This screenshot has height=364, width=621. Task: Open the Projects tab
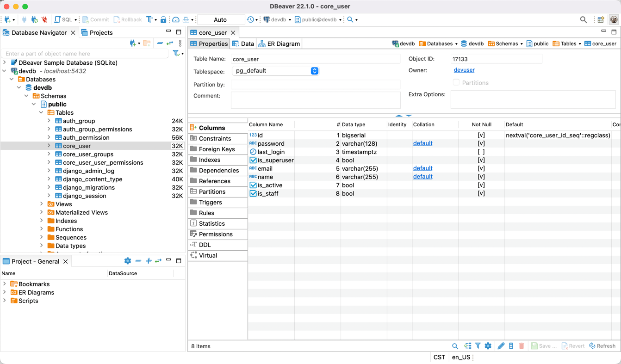tap(97, 32)
